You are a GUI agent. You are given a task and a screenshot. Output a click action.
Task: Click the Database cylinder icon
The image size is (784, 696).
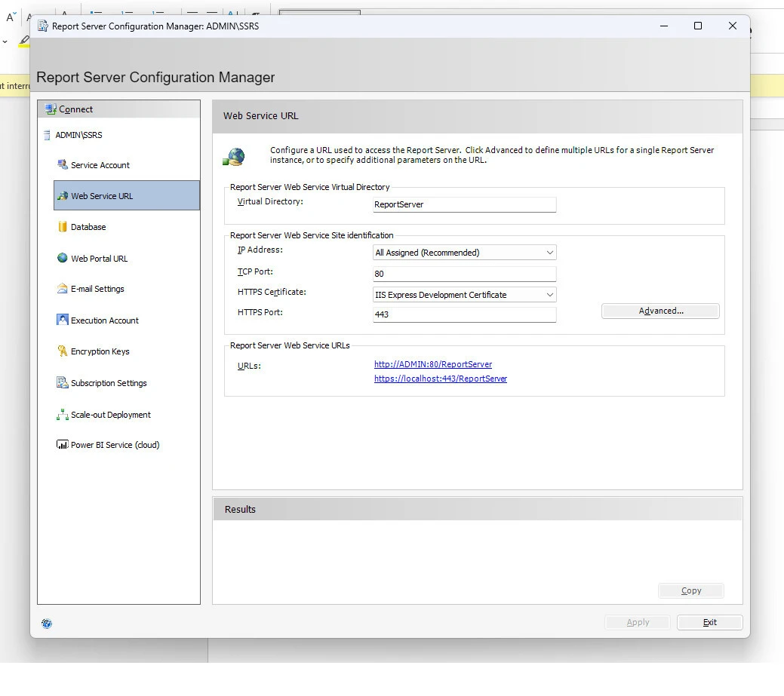pos(63,226)
